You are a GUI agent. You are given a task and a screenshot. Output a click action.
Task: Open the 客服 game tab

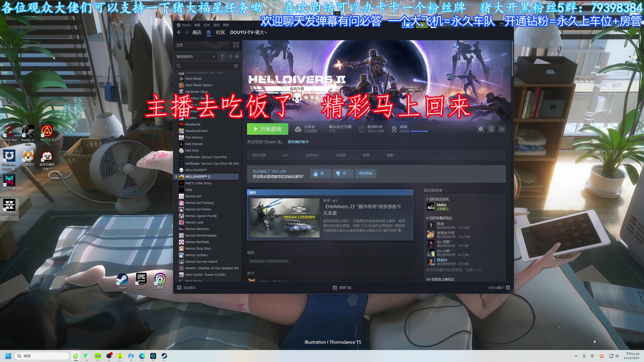click(390, 155)
